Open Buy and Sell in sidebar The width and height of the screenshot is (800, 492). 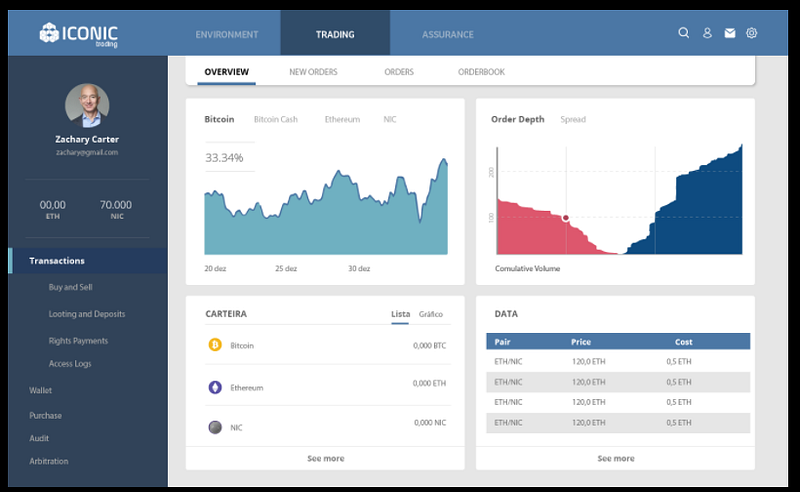pos(70,287)
